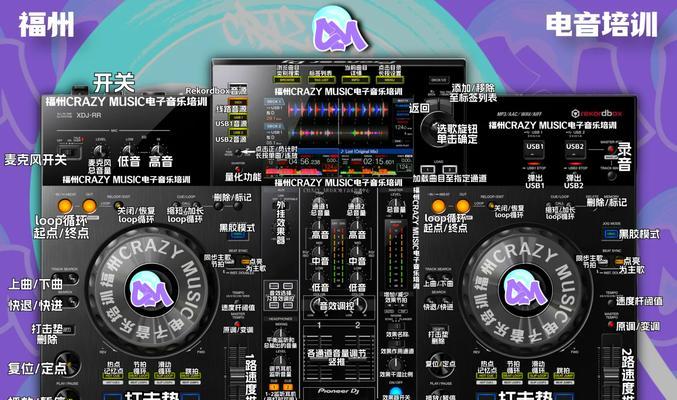The height and width of the screenshot is (400, 677).
Task: Select right deck Hot Cue pad mode
Action: [x=486, y=376]
